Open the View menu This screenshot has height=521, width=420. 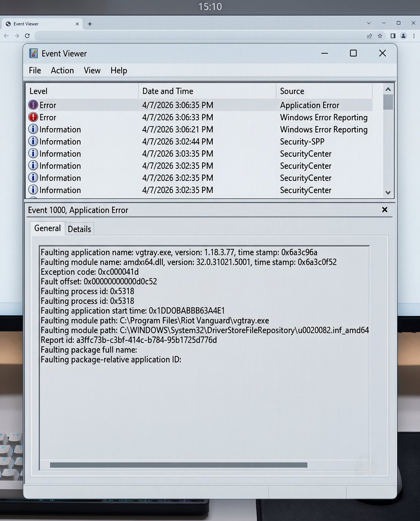(92, 70)
